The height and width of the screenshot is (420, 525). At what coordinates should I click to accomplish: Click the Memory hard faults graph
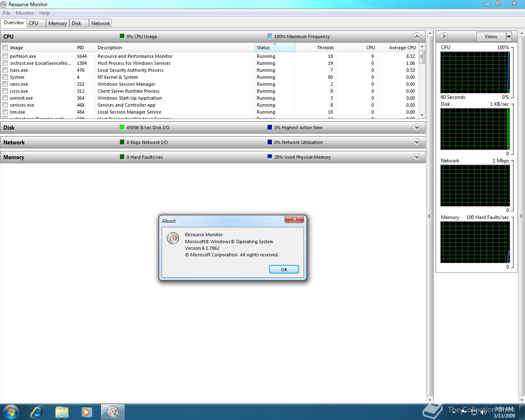point(475,242)
